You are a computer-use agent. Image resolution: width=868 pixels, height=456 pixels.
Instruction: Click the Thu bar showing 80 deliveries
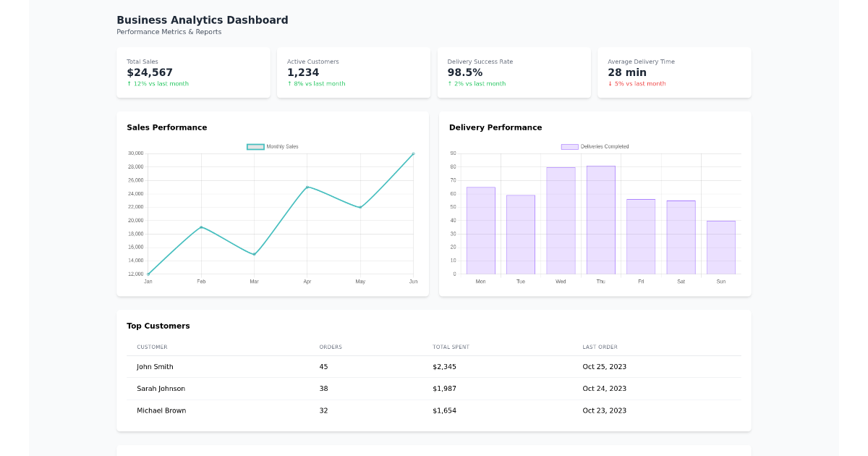point(600,217)
